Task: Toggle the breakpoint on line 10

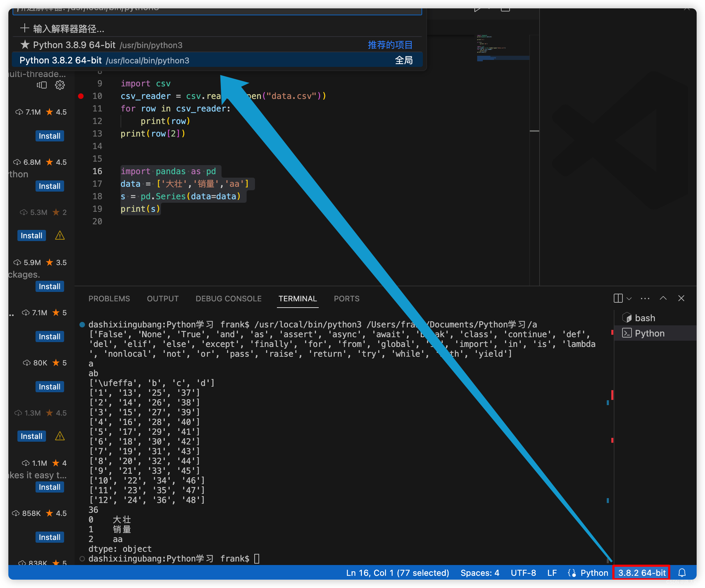Action: [x=81, y=96]
